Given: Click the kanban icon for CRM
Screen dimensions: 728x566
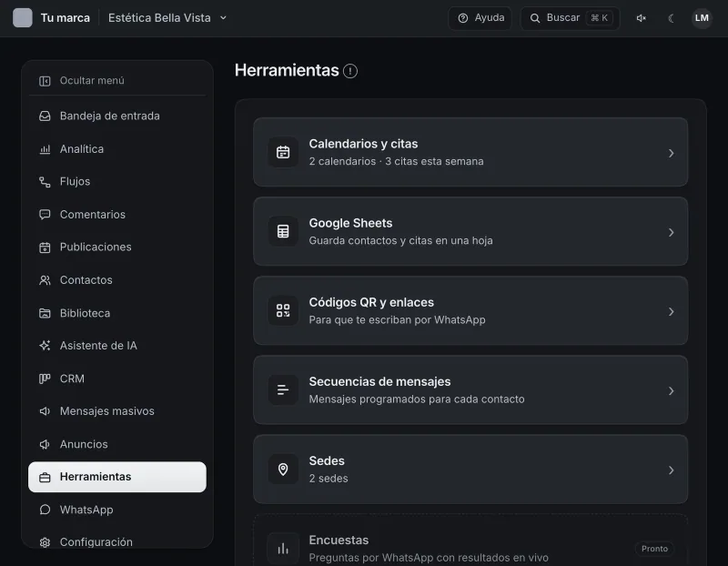Looking at the screenshot, I should point(45,379).
